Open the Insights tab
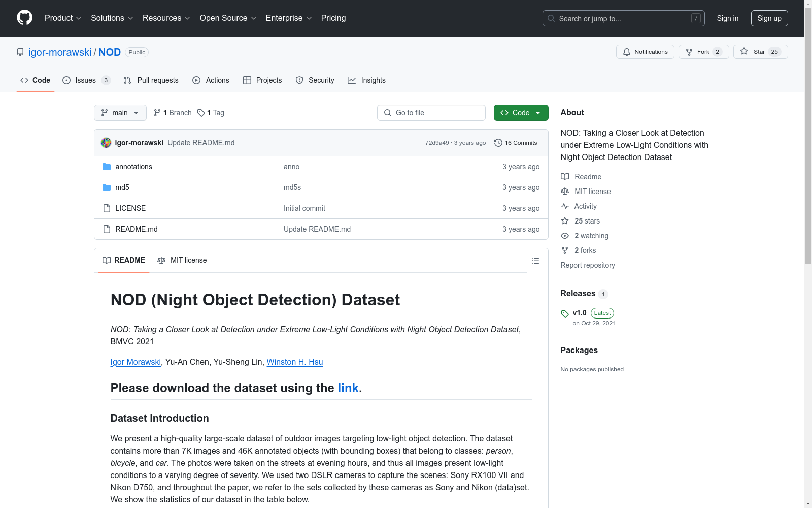Viewport: 812px width, 508px height. (366, 80)
